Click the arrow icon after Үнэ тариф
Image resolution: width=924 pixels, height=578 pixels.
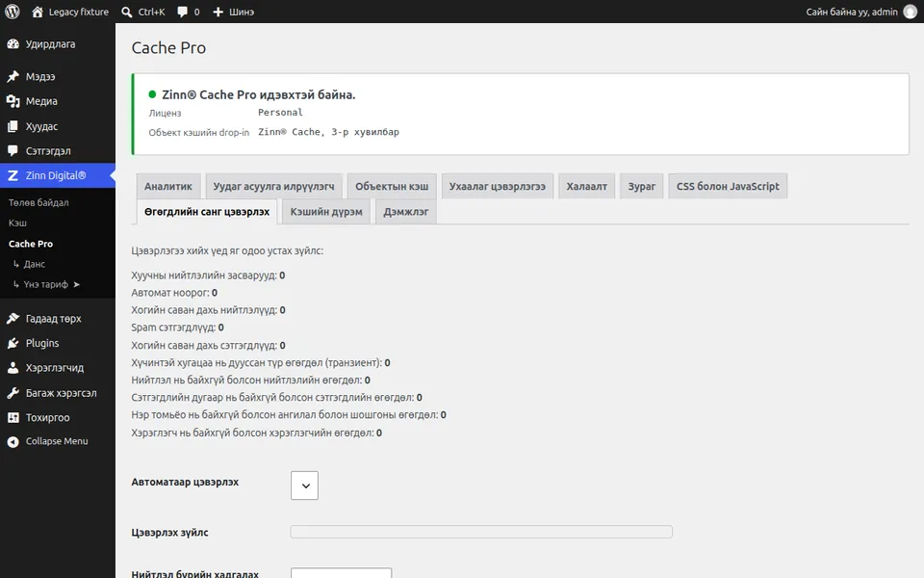(x=77, y=284)
